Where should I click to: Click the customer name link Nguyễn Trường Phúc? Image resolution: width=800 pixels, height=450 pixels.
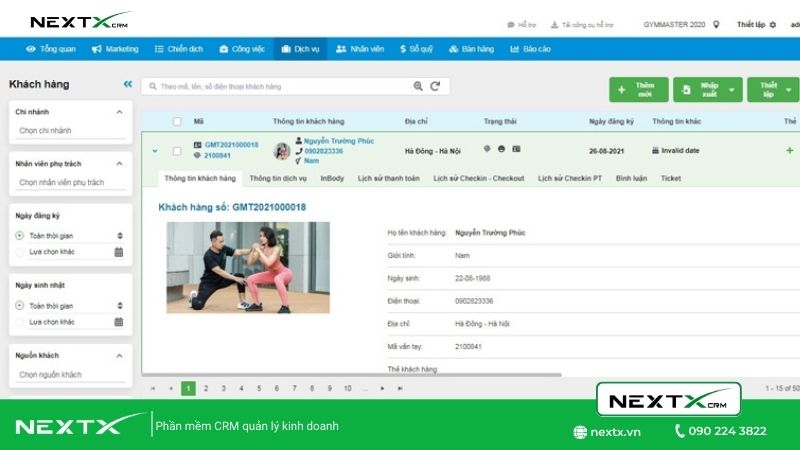click(x=339, y=141)
